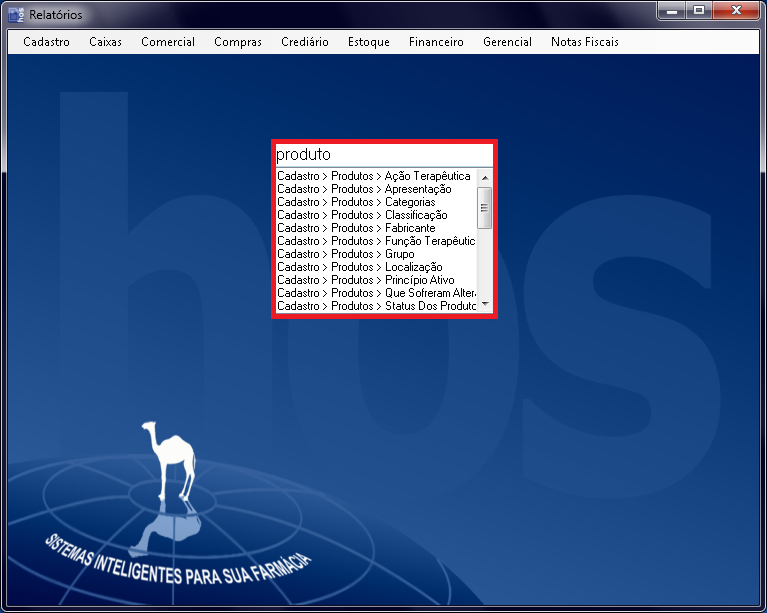Click the results list scroll-down arrow
Image resolution: width=767 pixels, height=613 pixels.
click(x=485, y=303)
